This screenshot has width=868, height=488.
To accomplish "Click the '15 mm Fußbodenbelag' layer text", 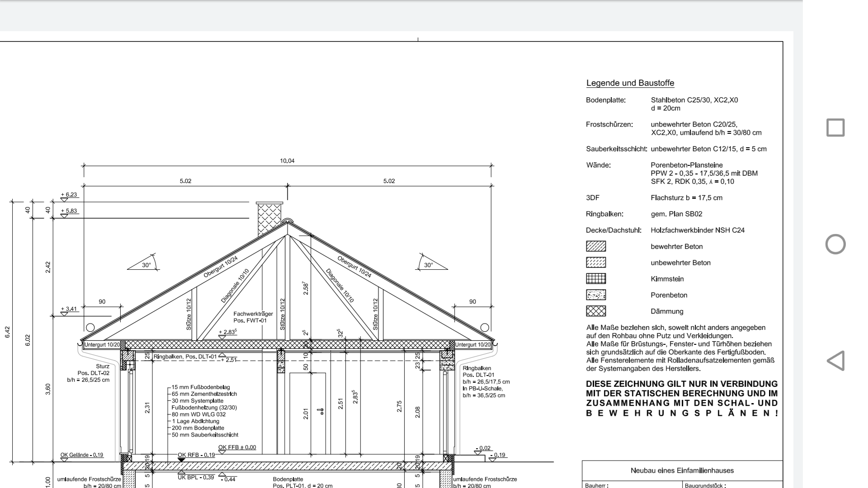I will click(200, 387).
